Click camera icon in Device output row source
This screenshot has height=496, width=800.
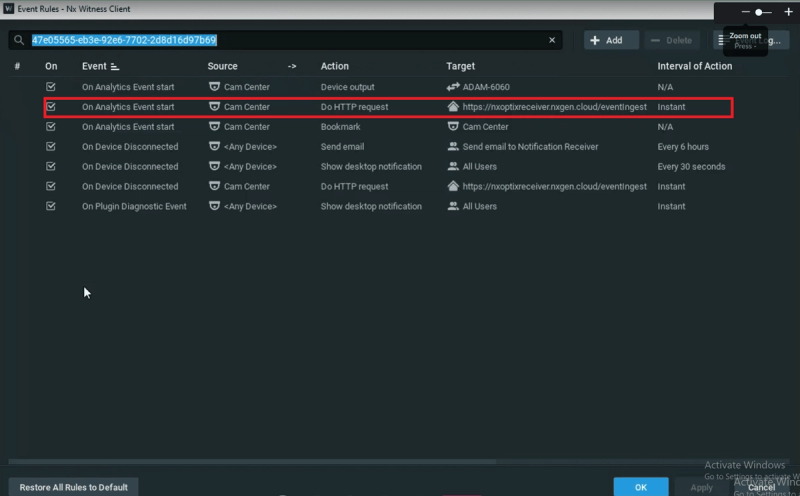[214, 87]
